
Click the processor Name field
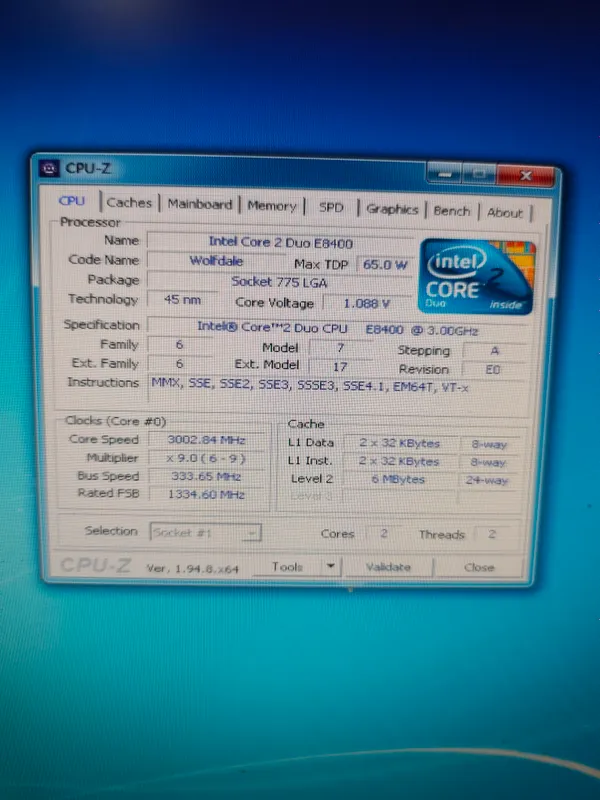(x=280, y=242)
